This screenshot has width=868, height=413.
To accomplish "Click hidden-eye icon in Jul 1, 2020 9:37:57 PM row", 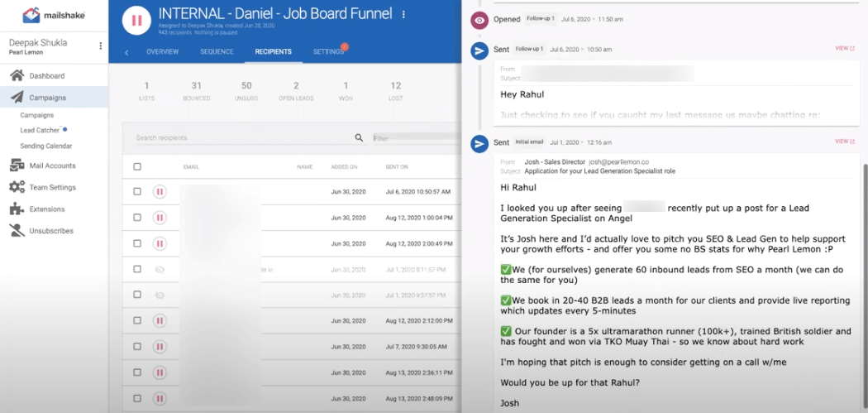I will tap(160, 295).
